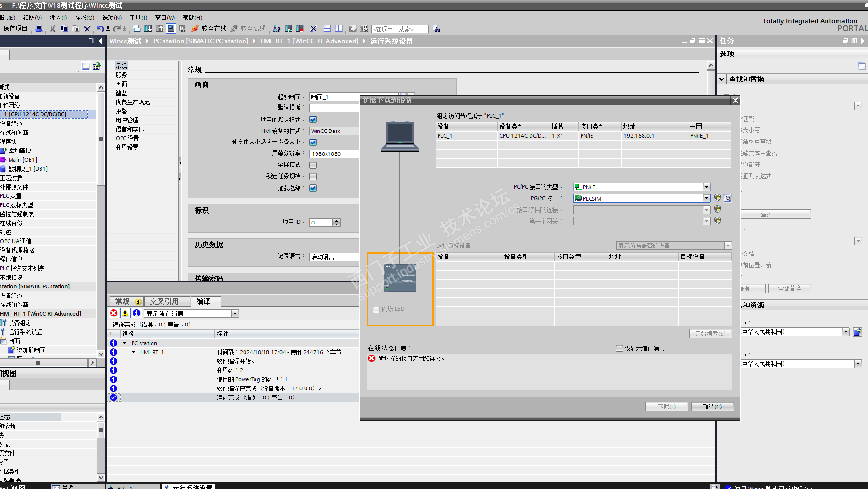Open the 显示所有兼容的设备 dropdown
The image size is (868, 489).
point(728,245)
